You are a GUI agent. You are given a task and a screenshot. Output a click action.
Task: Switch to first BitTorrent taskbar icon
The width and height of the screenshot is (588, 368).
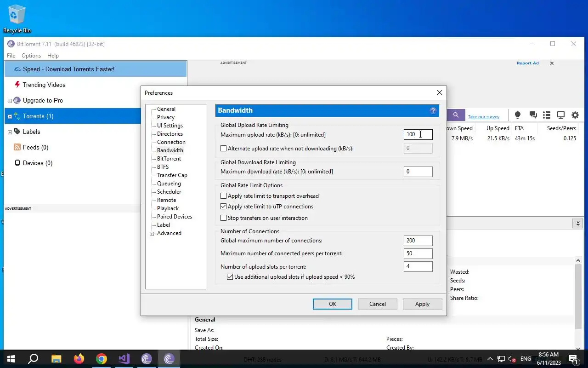tap(147, 359)
